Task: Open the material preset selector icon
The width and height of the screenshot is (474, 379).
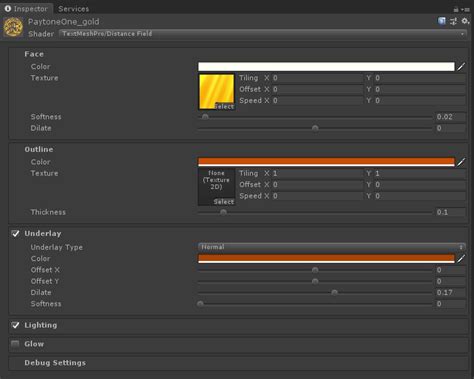Action: tap(453, 22)
